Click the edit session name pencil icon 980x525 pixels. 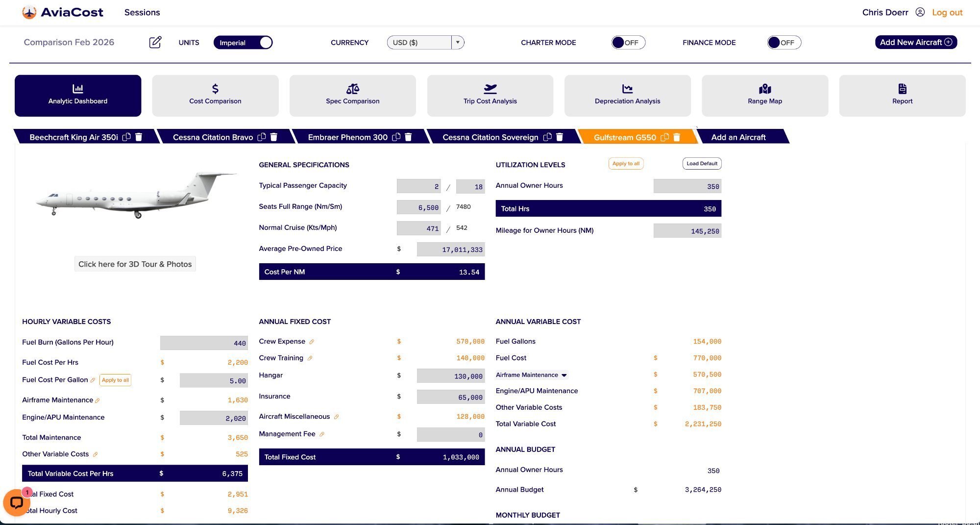point(155,42)
